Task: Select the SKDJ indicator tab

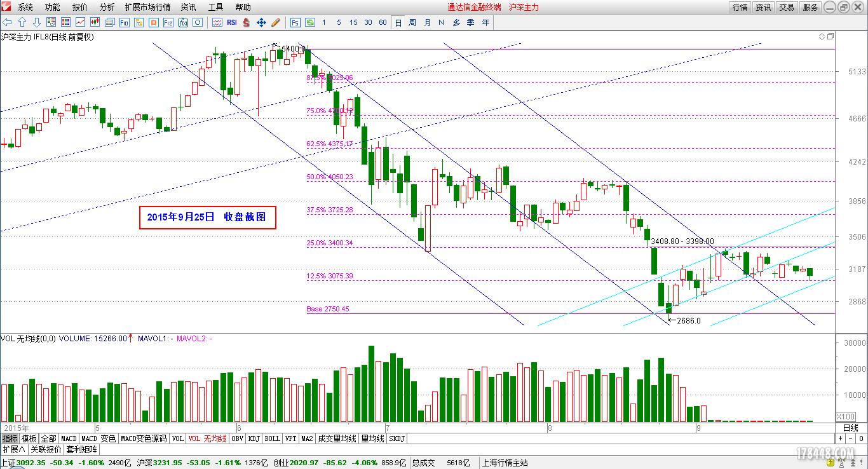Action: 397,438
